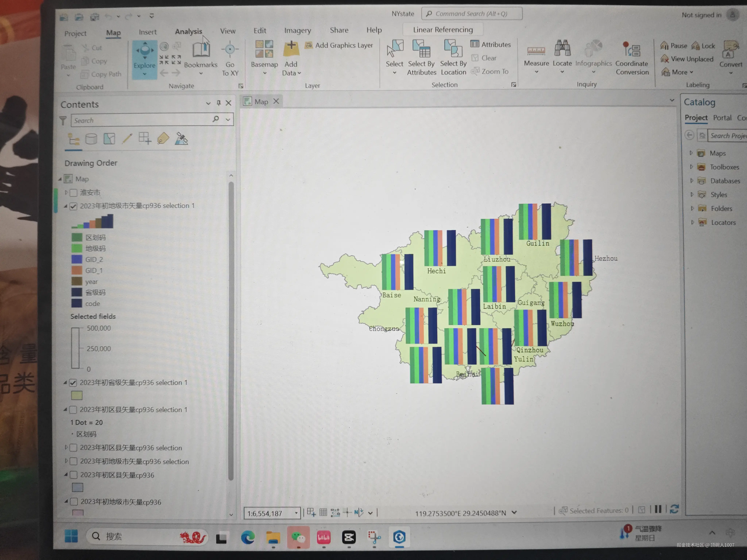747x560 pixels.
Task: Select the Explore navigation tool
Action: (x=145, y=59)
